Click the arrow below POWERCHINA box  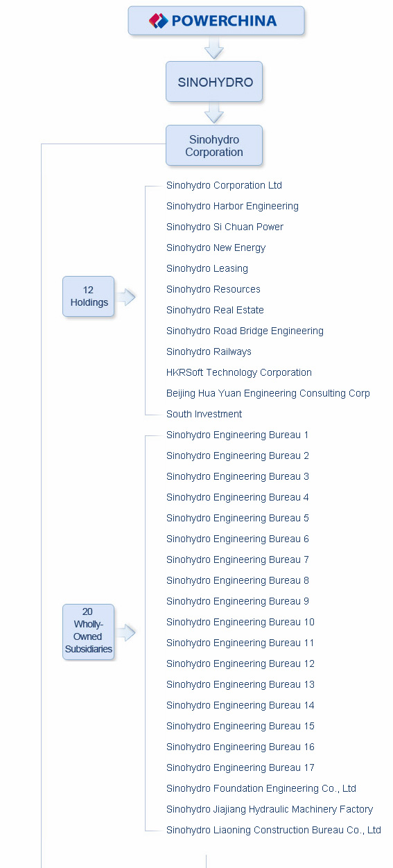(x=214, y=48)
